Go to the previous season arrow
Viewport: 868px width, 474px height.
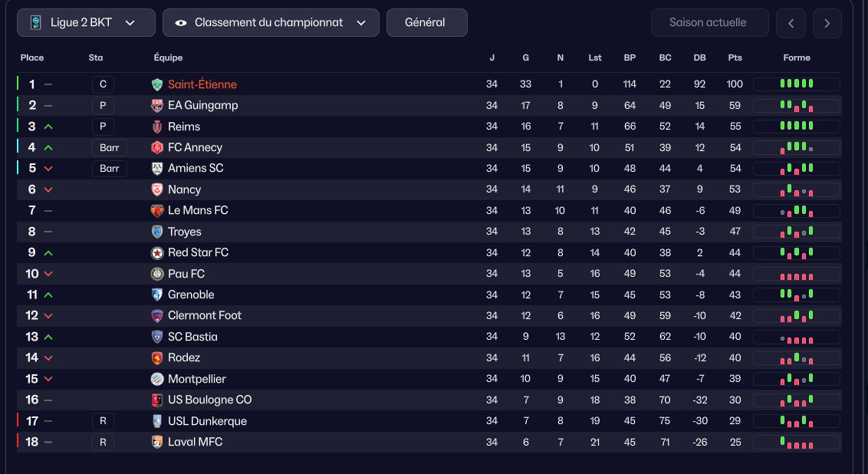pyautogui.click(x=791, y=23)
